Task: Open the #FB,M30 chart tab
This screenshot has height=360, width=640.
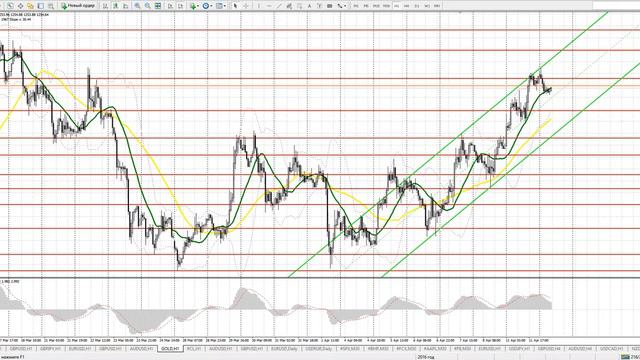Action: point(462,349)
